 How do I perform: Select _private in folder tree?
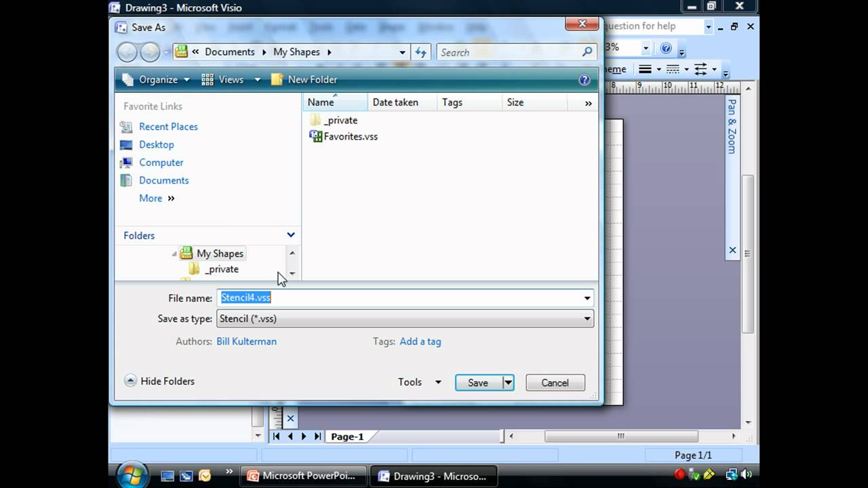[x=221, y=269]
